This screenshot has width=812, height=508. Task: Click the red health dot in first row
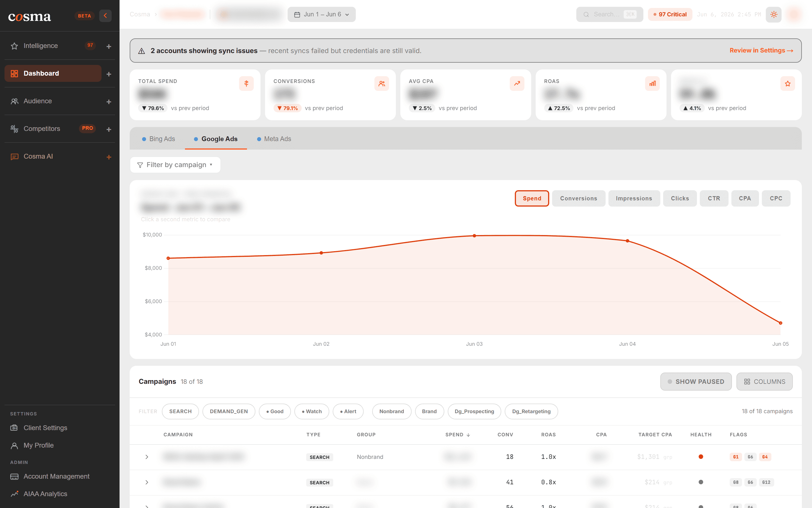point(701,457)
